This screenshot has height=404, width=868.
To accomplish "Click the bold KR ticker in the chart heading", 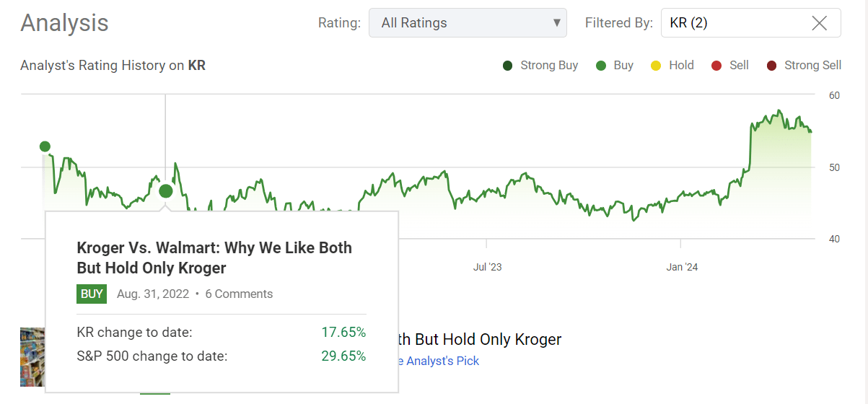I will [x=196, y=66].
